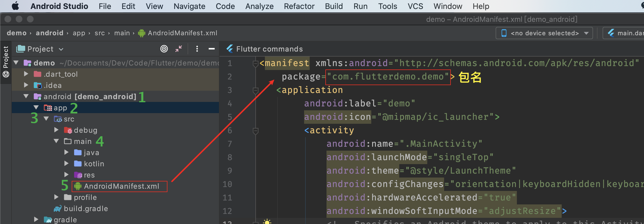Select the kotlin folder row
Image resolution: width=644 pixels, height=224 pixels.
pos(115,164)
